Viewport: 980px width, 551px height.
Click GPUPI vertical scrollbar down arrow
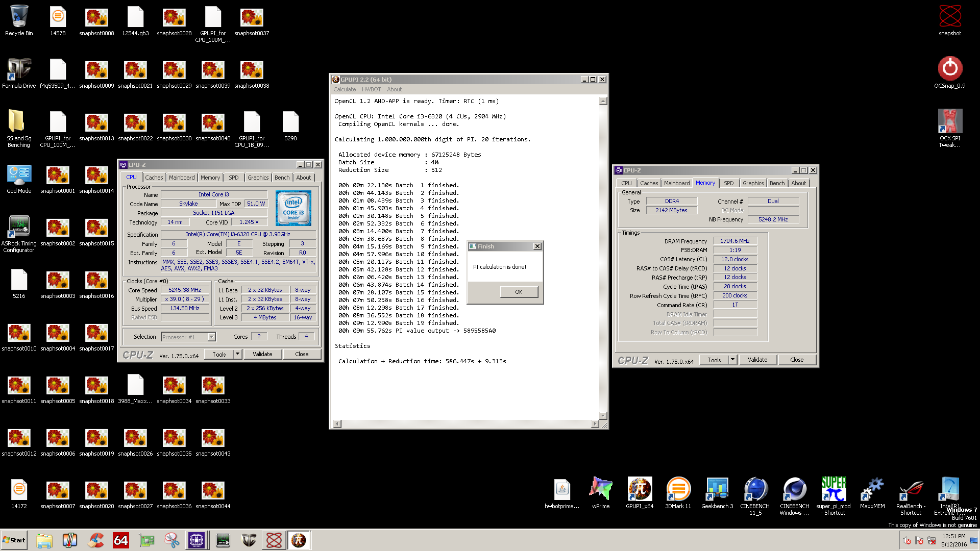pos(603,416)
